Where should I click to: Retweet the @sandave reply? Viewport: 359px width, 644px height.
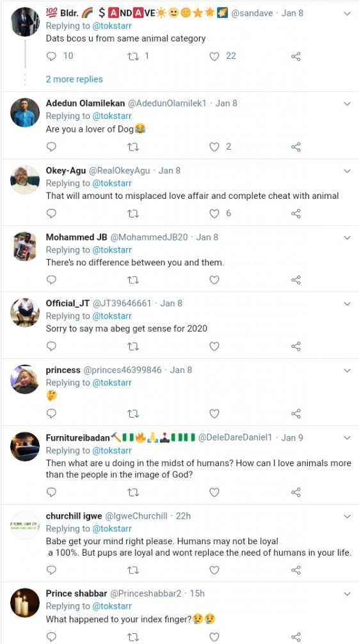133,56
